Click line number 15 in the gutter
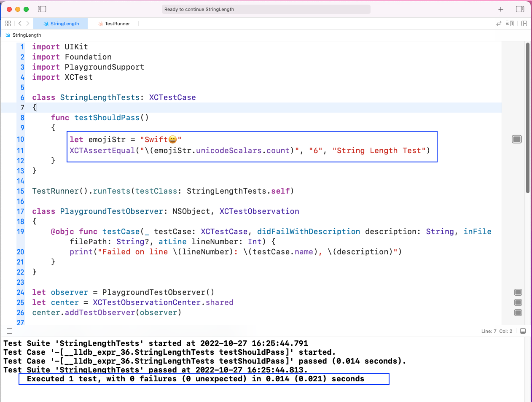 21,191
